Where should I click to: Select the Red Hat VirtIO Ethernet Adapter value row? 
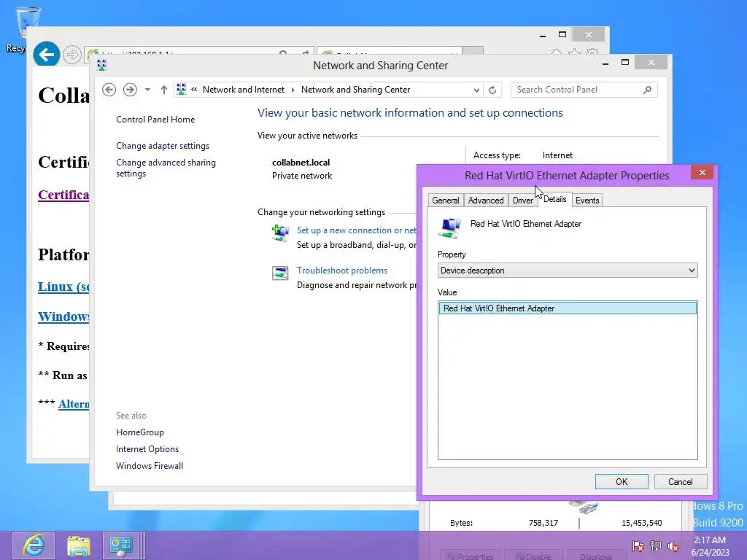click(568, 308)
